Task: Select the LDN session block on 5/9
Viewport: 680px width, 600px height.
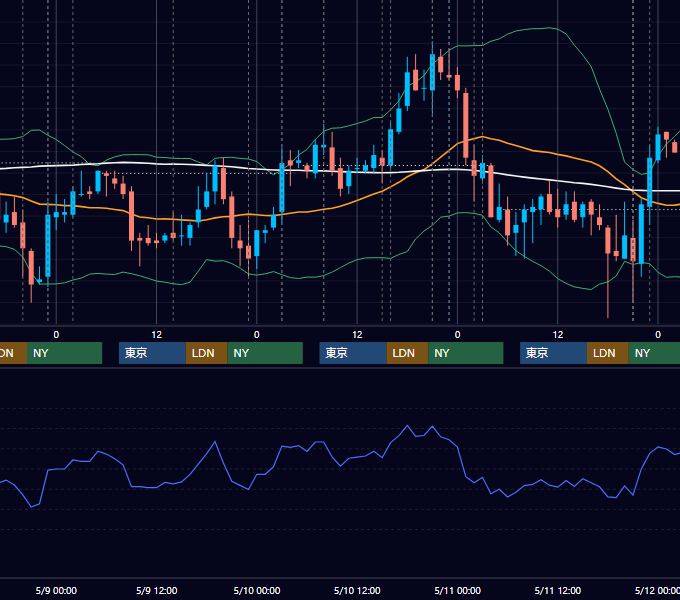Action: click(206, 353)
